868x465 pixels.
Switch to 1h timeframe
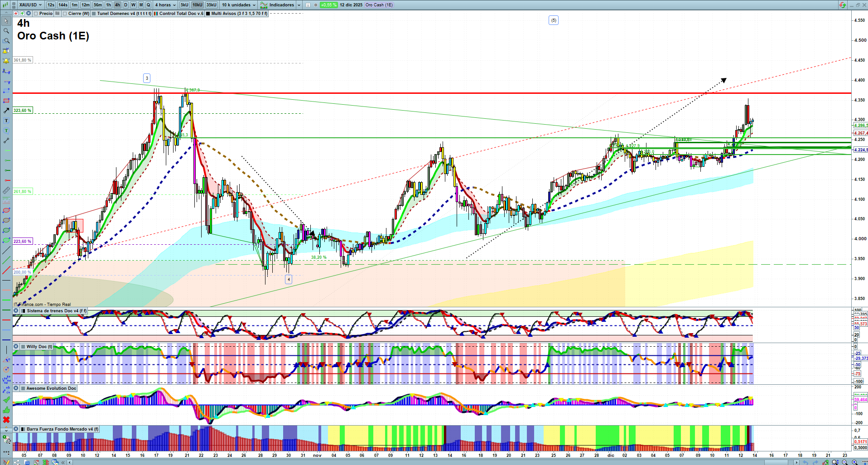coord(109,5)
